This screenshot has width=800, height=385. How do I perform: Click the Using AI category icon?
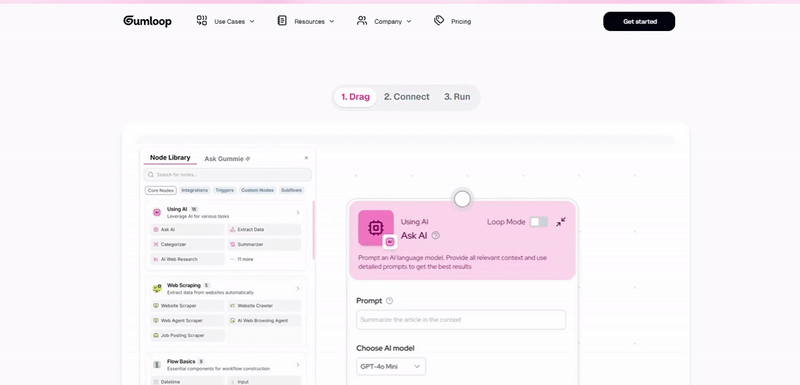pyautogui.click(x=157, y=212)
